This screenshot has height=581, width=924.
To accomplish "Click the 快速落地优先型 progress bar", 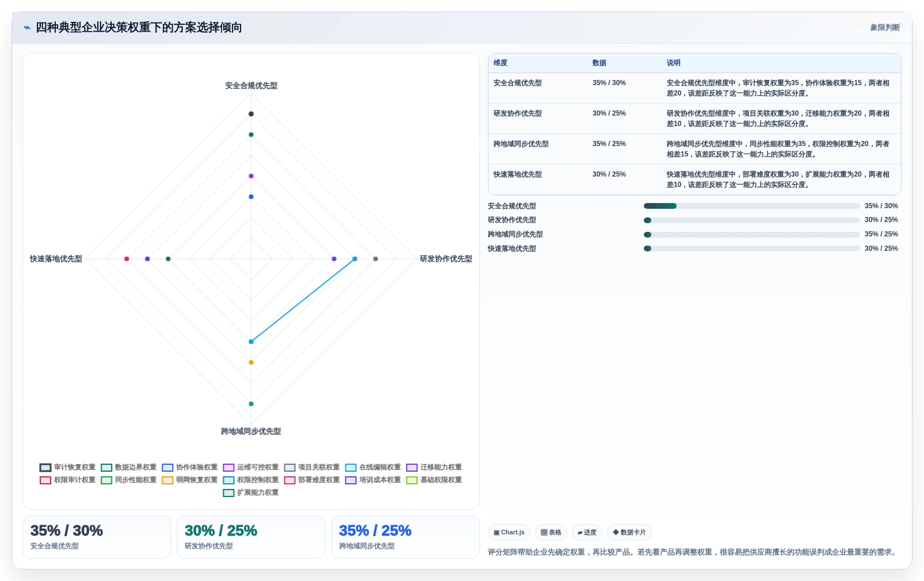I will point(751,249).
